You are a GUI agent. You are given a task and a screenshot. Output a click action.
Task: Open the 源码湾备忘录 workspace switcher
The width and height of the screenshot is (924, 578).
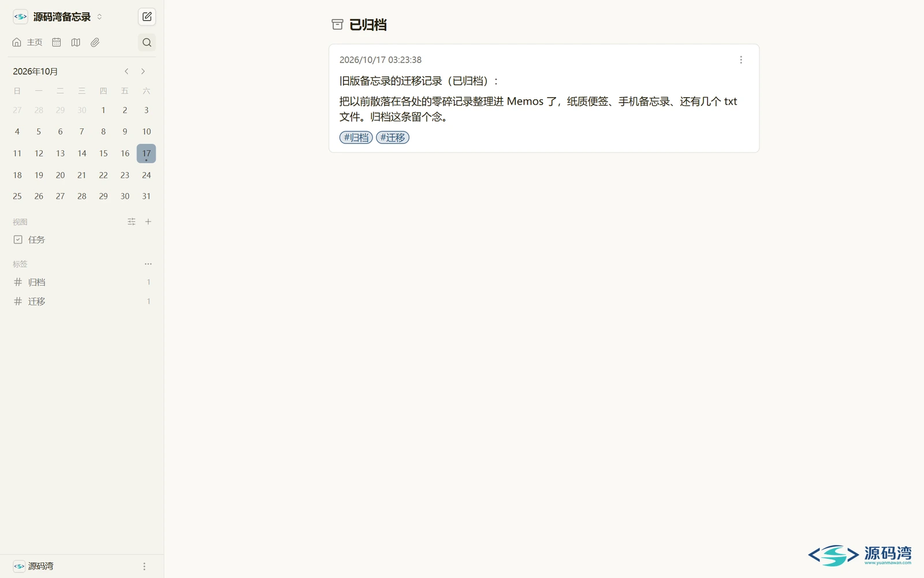[58, 17]
